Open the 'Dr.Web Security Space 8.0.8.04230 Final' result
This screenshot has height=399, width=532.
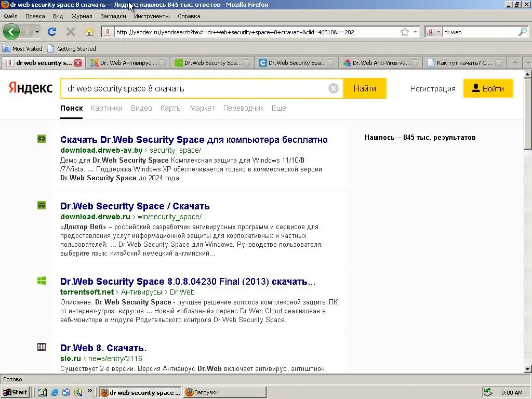coord(188,282)
